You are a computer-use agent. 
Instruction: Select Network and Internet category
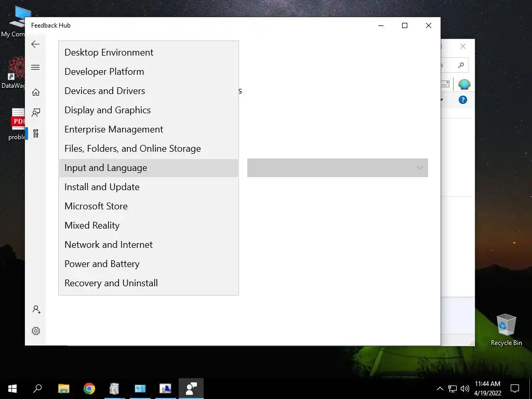[x=149, y=245]
